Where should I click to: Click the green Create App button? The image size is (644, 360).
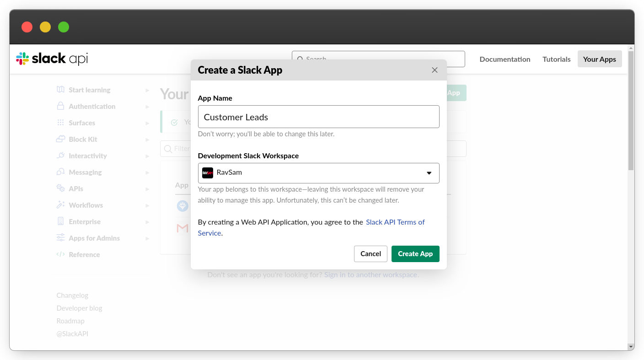pos(415,254)
